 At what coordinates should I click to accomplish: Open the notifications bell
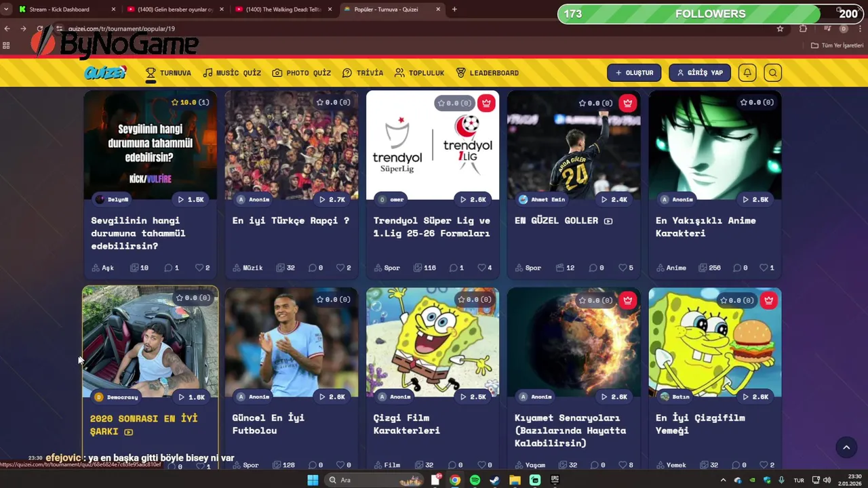[747, 73]
